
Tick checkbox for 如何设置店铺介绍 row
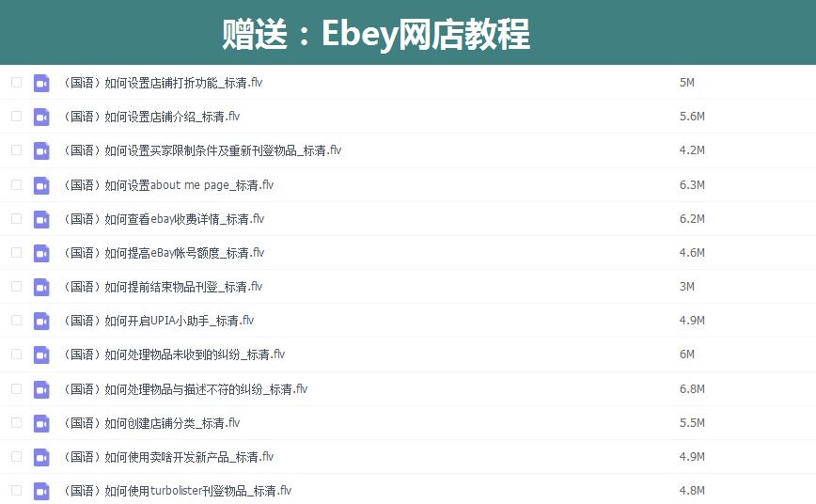point(16,116)
